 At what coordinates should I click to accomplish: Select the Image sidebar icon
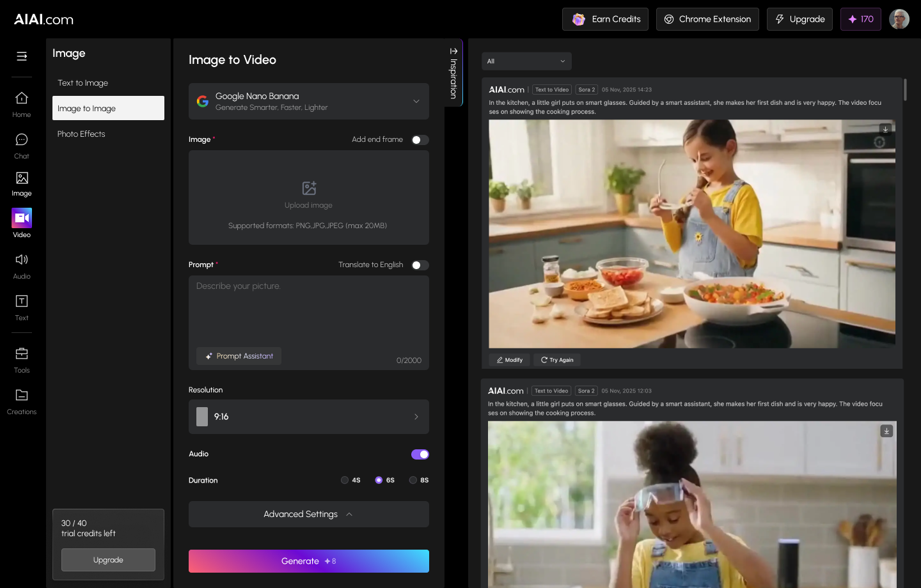(x=22, y=184)
